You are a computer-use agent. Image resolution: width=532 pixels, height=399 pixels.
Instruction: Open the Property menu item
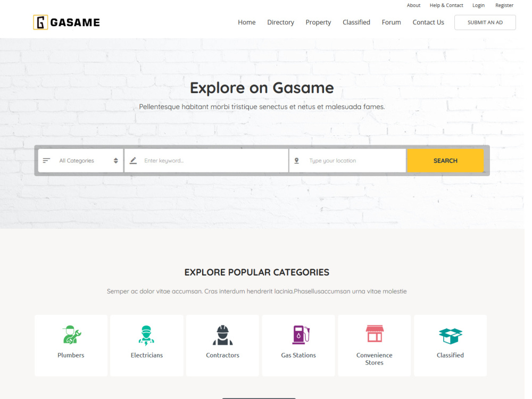click(318, 22)
